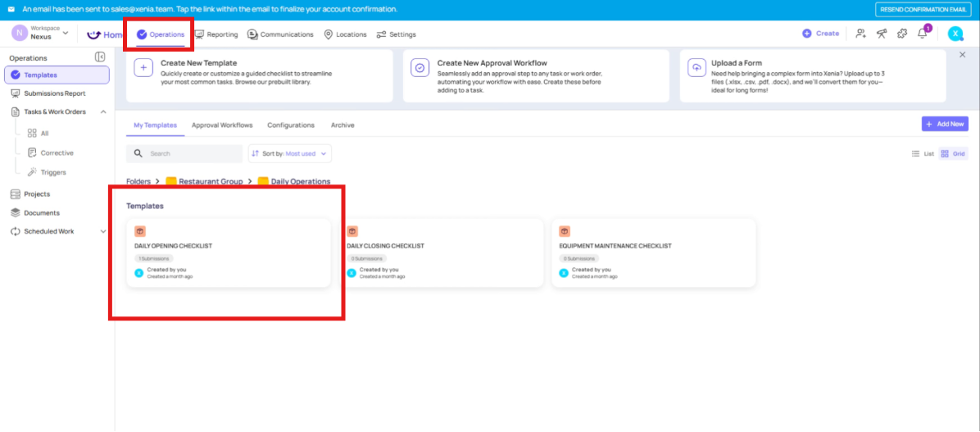Click Resend Confirmation Email button
Screen dimensions: 980x432
coord(923,9)
